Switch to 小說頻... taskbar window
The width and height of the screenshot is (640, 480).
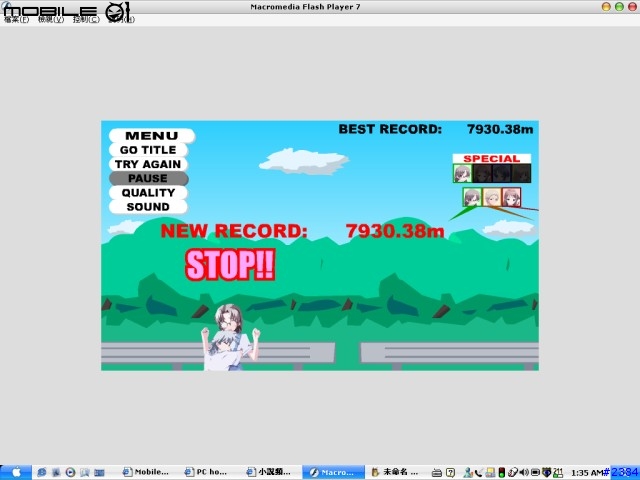coord(269,472)
